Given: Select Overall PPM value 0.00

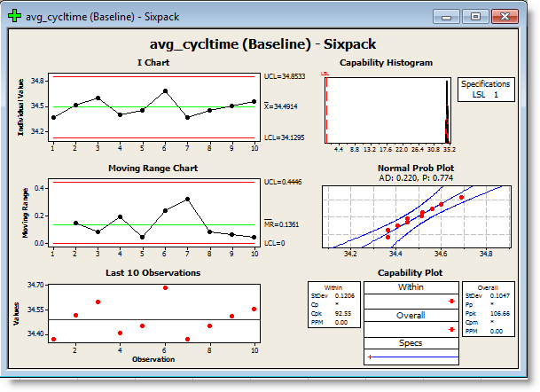Looking at the screenshot, I should (496, 332).
